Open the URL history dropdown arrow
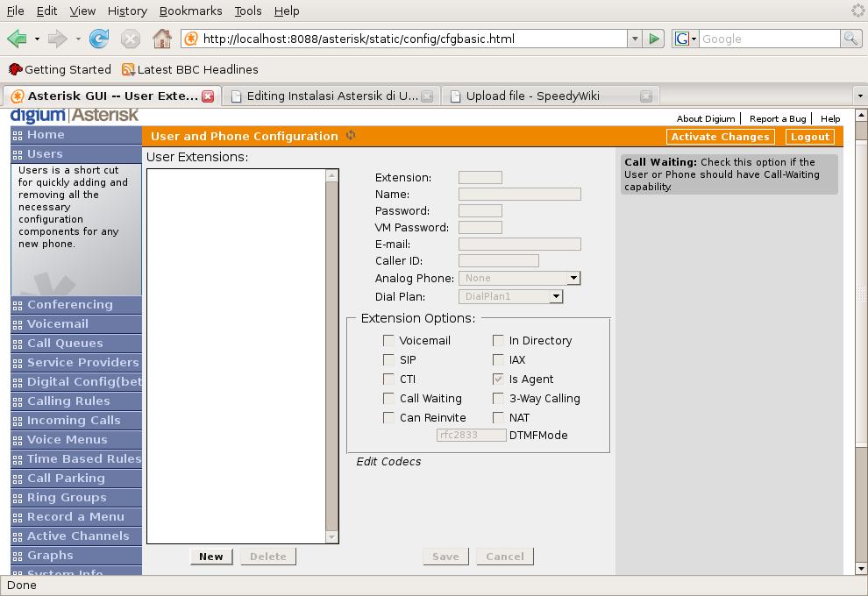868x596 pixels. (634, 39)
